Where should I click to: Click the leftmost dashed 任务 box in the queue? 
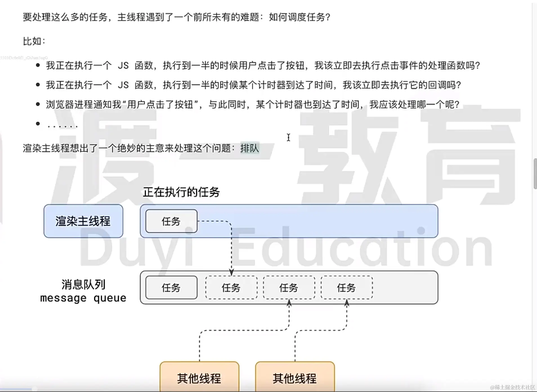(x=231, y=288)
